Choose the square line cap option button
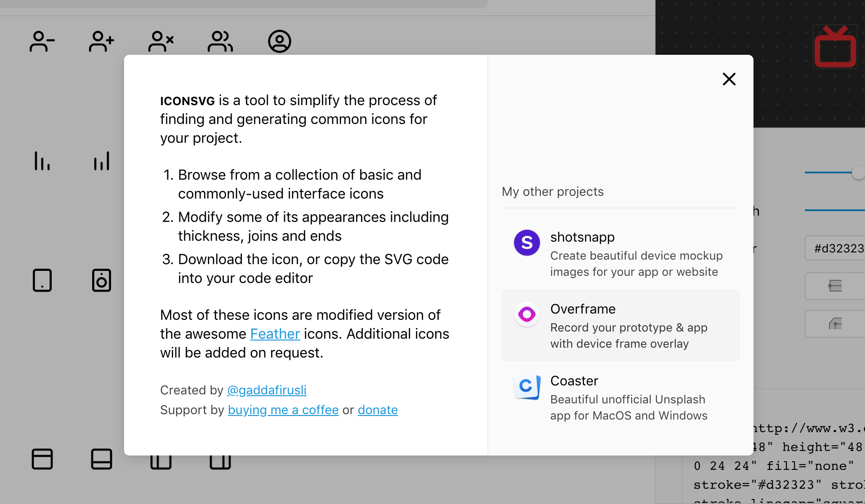The height and width of the screenshot is (504, 865). (835, 286)
